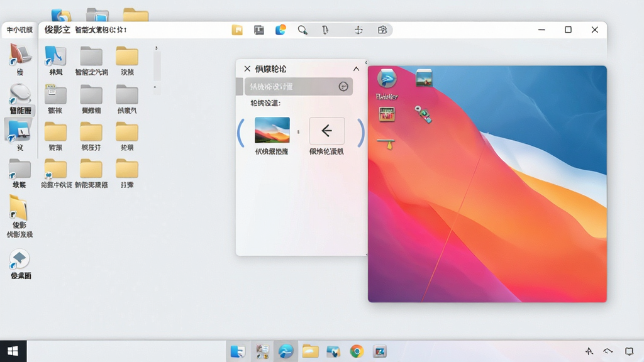Open the Windows Start menu
Image resolution: width=644 pixels, height=362 pixels.
[13, 351]
